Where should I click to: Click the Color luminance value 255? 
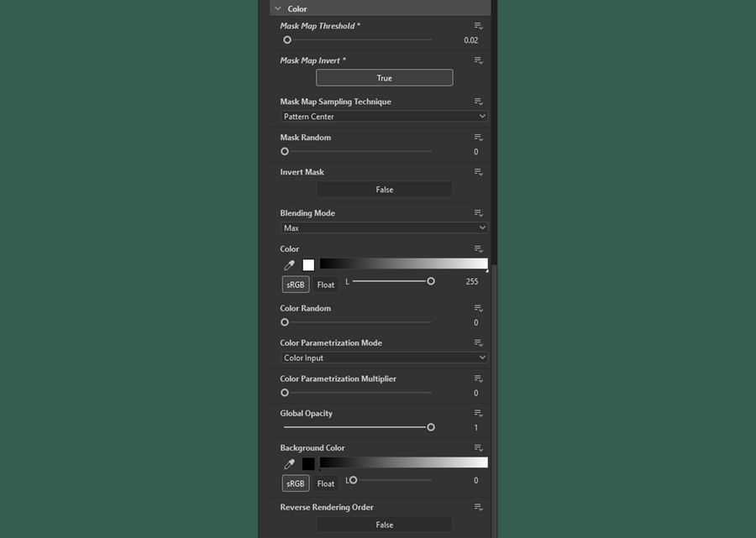click(x=472, y=282)
